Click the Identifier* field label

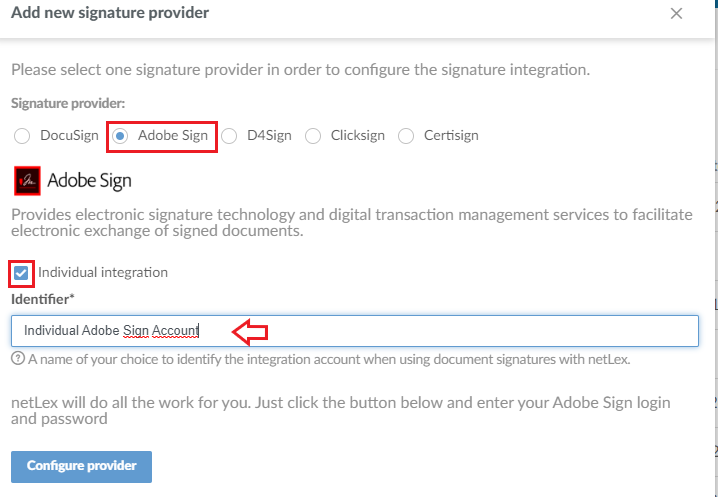point(43,300)
